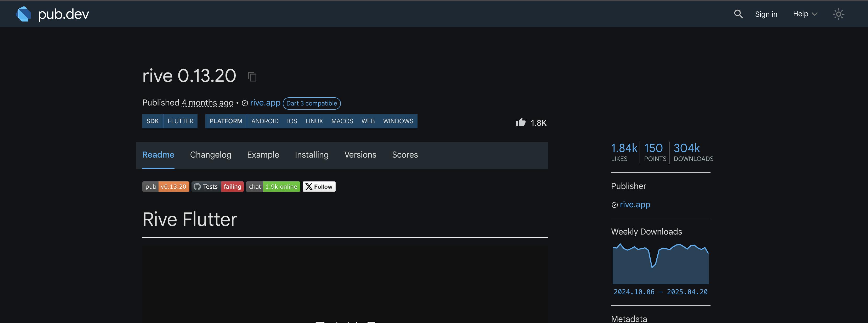Click the X Follow badge

(x=319, y=186)
